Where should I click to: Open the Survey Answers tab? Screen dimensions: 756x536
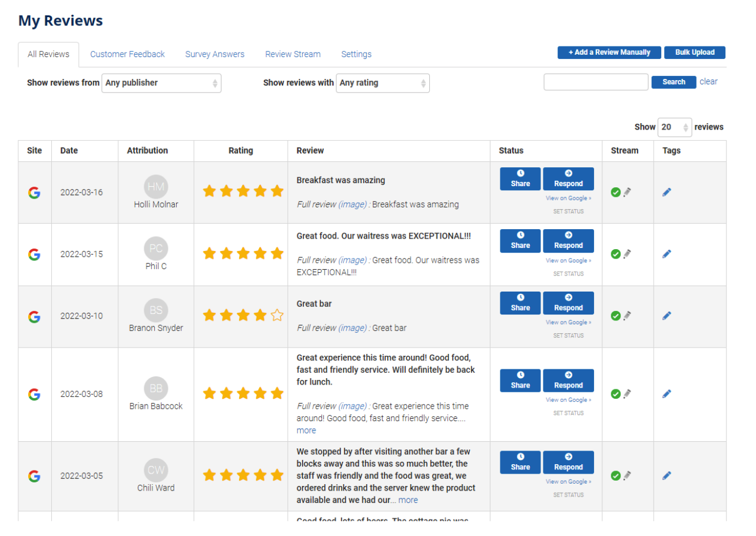click(x=215, y=54)
